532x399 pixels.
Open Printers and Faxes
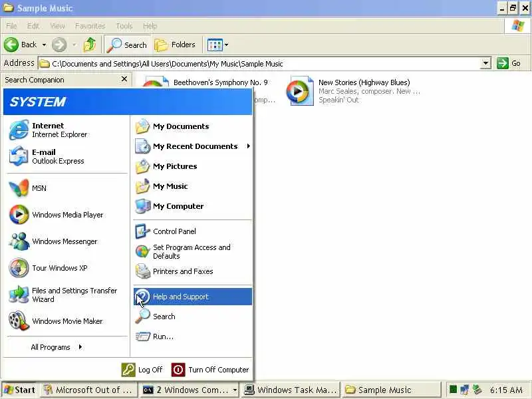pos(192,271)
